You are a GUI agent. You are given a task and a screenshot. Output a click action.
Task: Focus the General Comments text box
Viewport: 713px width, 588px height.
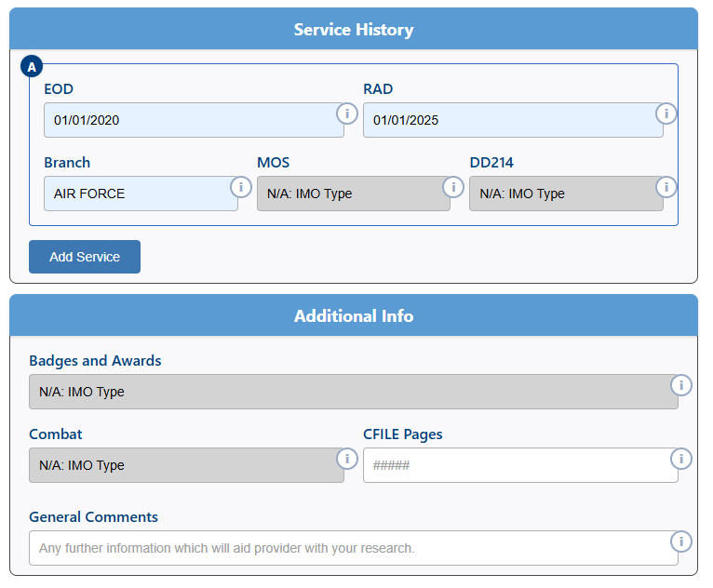click(x=354, y=548)
